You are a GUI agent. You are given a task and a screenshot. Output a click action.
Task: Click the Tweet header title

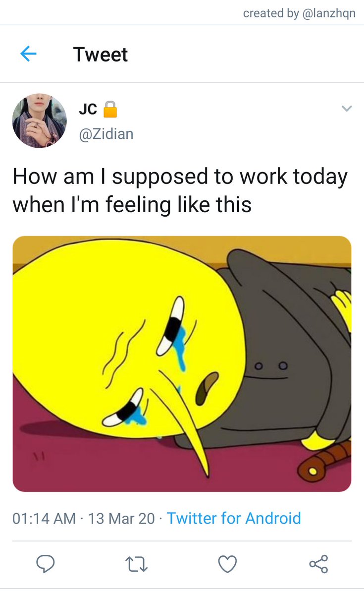pyautogui.click(x=101, y=54)
